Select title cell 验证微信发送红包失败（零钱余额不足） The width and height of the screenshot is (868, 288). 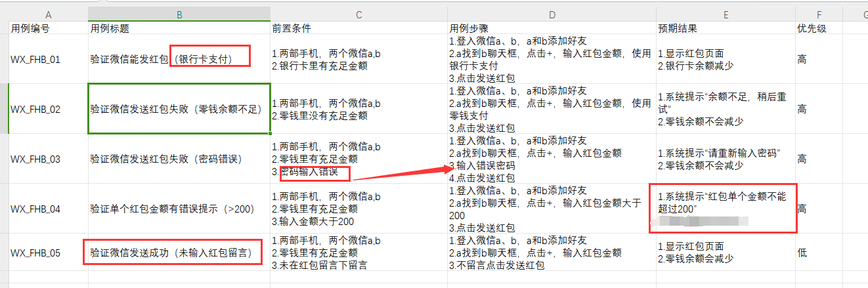pyautogui.click(x=179, y=109)
